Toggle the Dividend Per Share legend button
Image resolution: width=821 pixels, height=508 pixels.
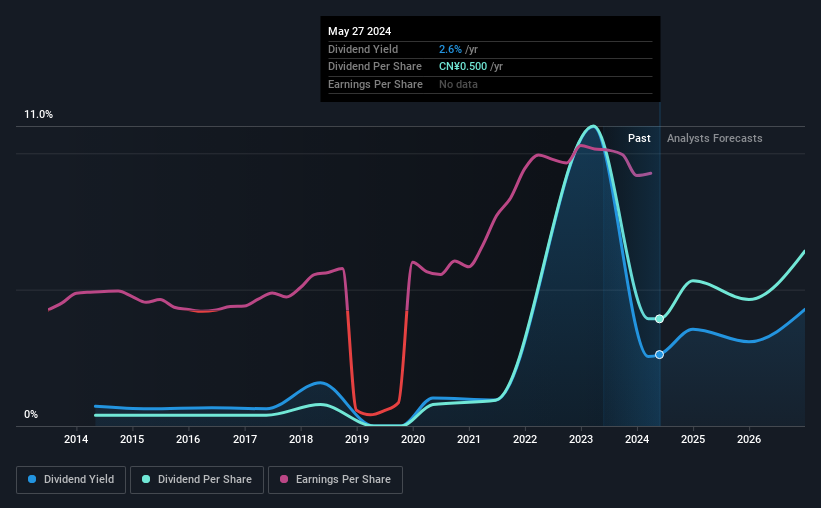click(197, 480)
